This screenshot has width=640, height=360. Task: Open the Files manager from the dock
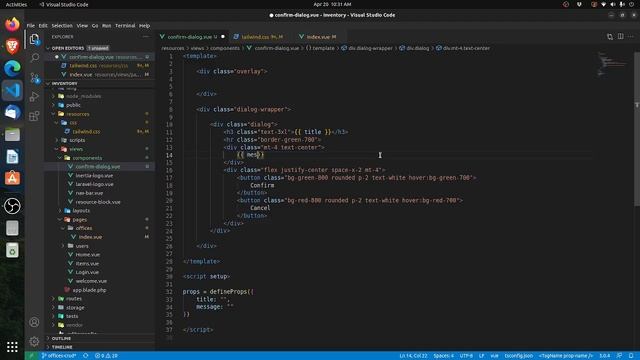point(12,134)
